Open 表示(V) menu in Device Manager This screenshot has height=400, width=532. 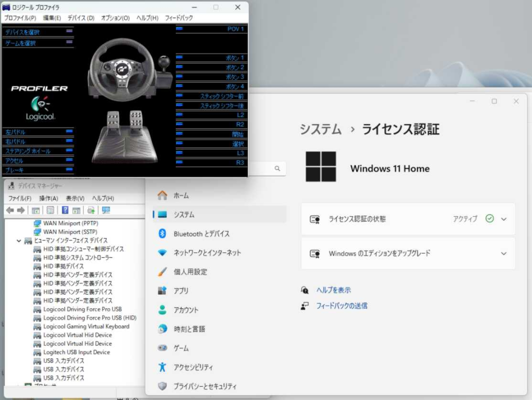point(75,199)
